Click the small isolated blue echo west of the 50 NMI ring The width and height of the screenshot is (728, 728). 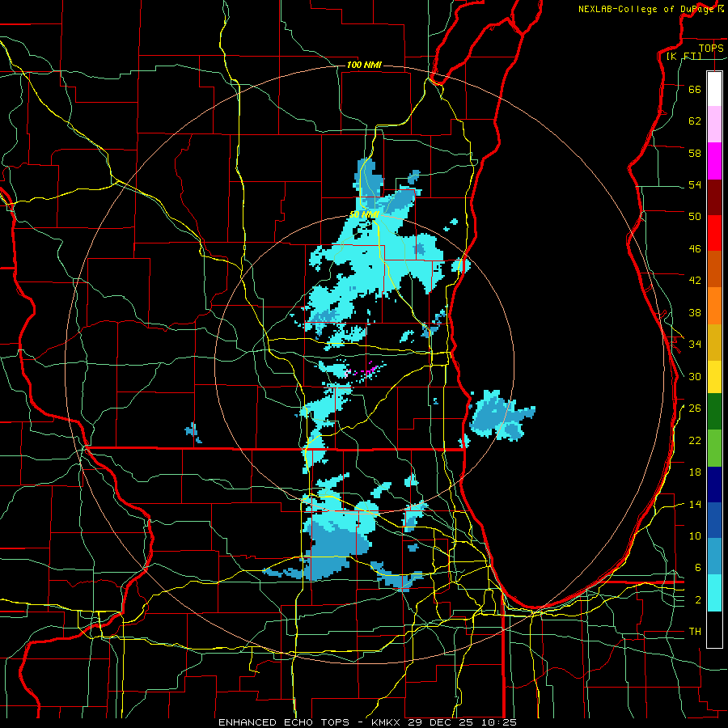pos(193,432)
